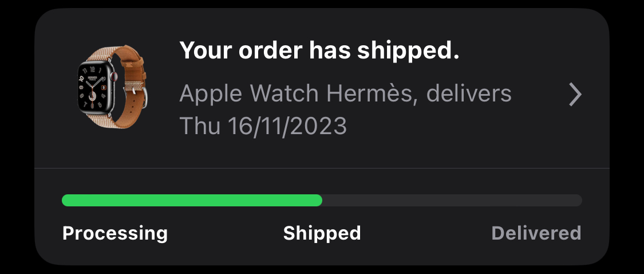This screenshot has height=274, width=644.
Task: Tap the brown leather watch band image
Action: pos(132,66)
